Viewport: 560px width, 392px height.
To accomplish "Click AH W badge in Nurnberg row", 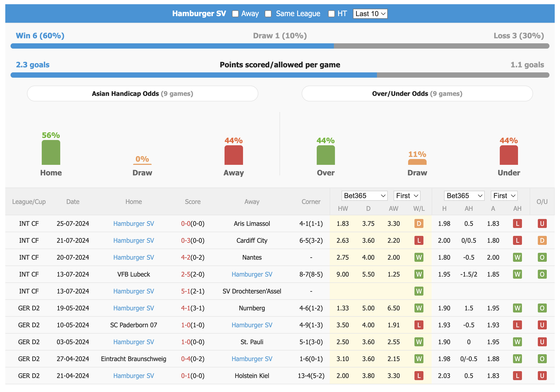I will [x=517, y=308].
